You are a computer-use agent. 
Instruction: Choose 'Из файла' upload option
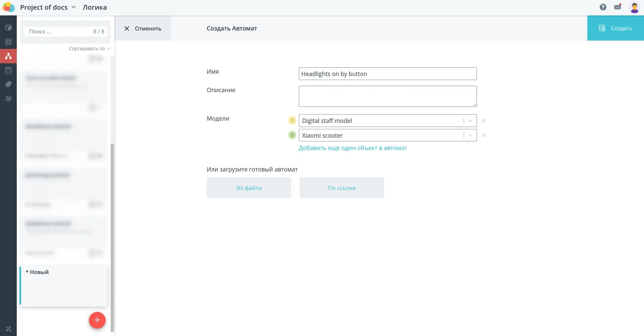point(249,188)
